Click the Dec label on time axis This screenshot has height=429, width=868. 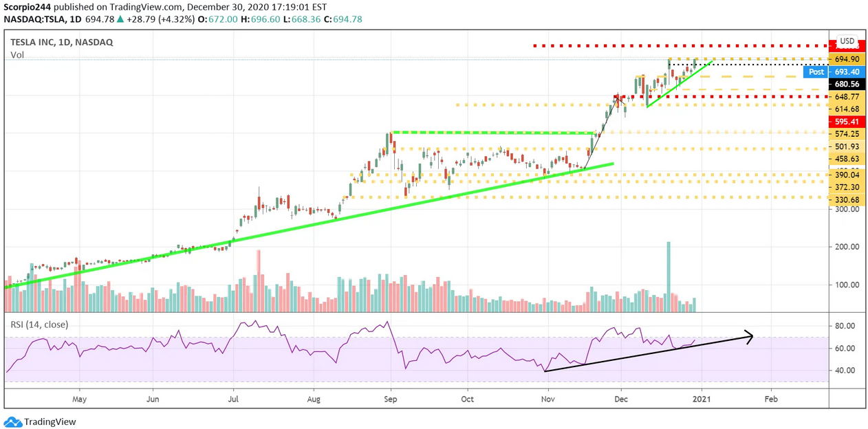click(x=621, y=398)
